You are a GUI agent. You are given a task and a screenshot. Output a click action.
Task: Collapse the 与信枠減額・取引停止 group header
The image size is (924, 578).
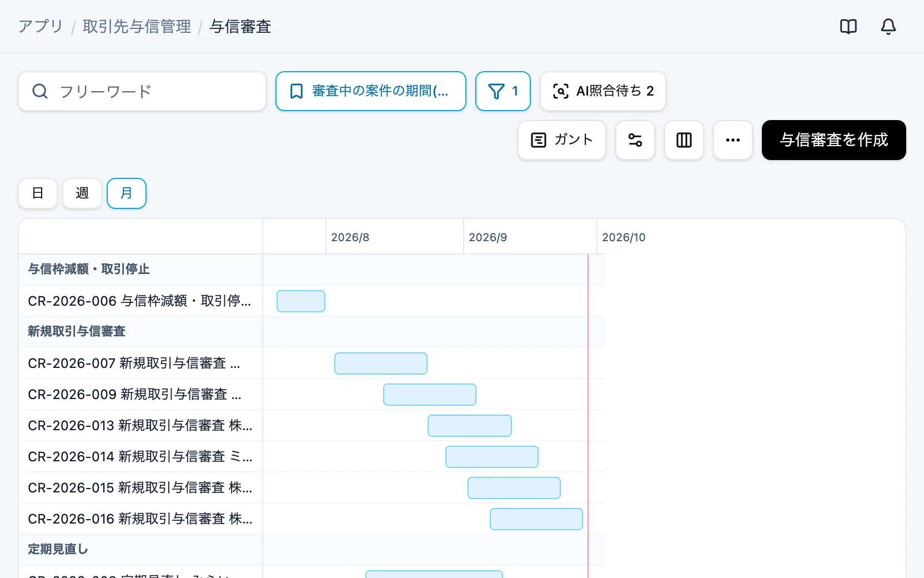(89, 270)
